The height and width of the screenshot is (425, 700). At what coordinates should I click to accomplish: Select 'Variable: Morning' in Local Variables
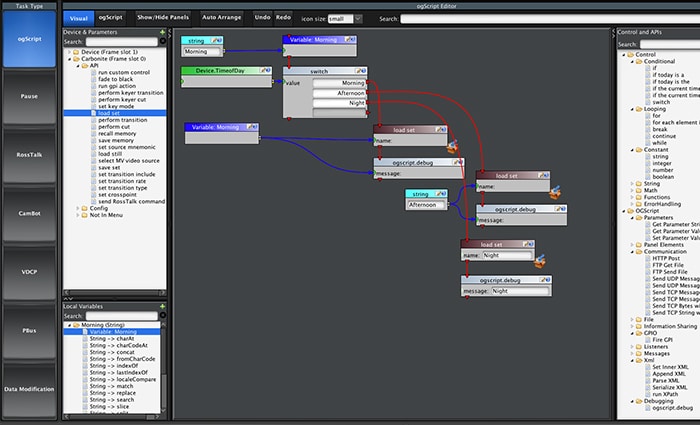coord(112,332)
